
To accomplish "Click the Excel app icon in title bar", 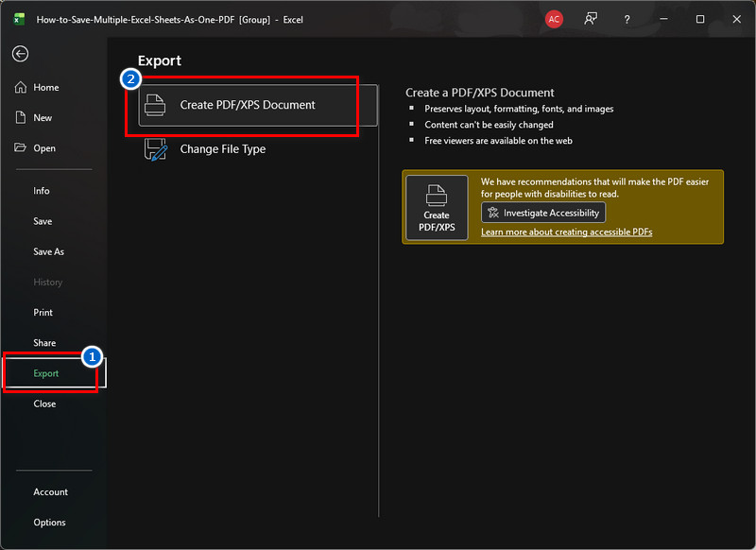I will (19, 19).
